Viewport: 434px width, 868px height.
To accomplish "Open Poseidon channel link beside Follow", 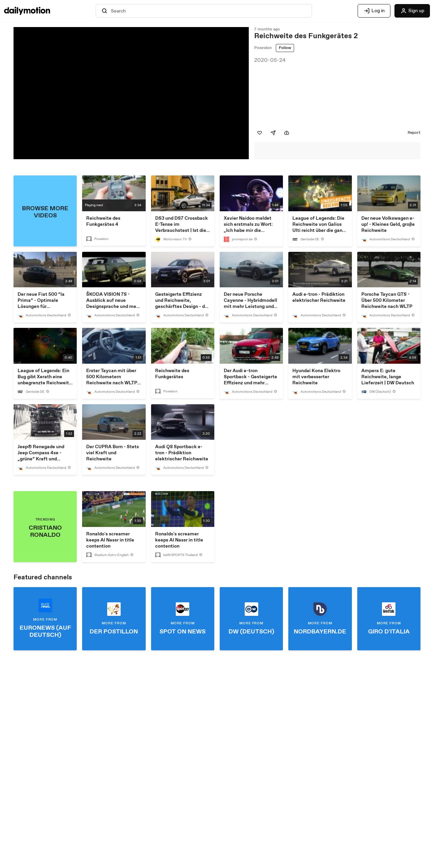I will [x=263, y=48].
